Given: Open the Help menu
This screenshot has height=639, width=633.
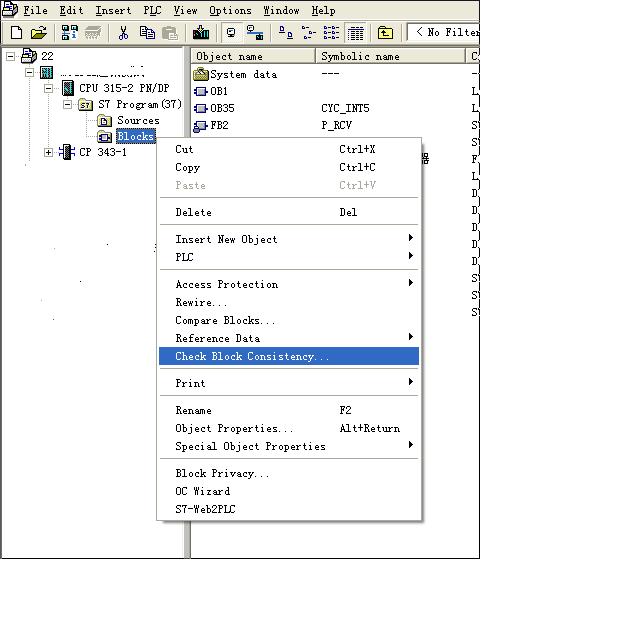Looking at the screenshot, I should (324, 10).
